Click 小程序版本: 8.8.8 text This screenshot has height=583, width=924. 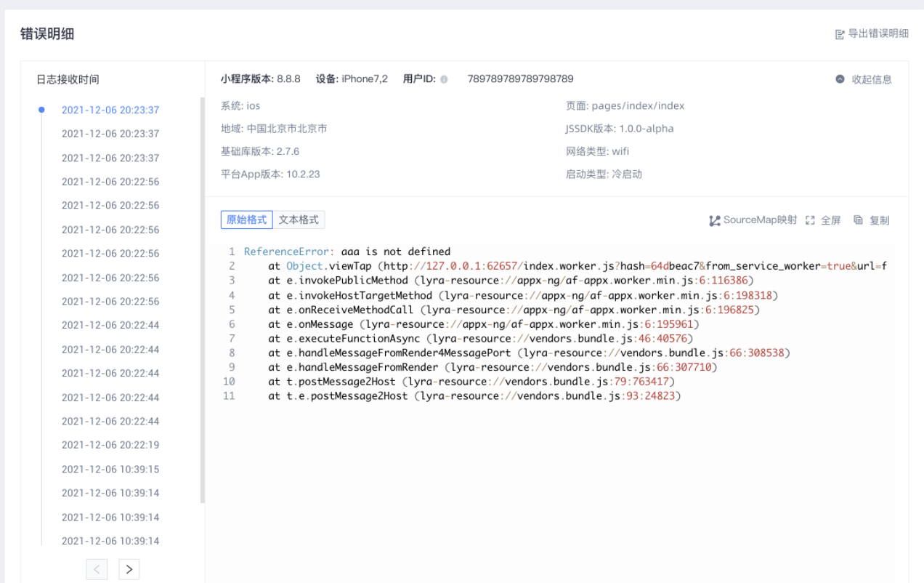[x=261, y=79]
